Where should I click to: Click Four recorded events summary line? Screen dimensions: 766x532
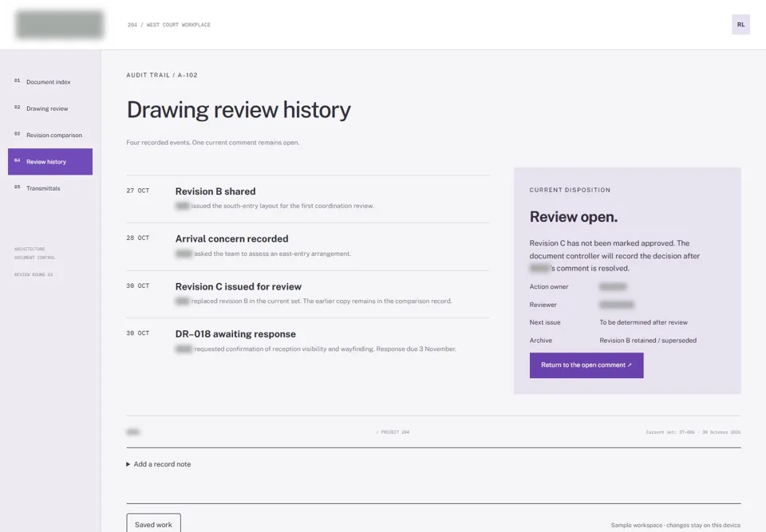[212, 143]
